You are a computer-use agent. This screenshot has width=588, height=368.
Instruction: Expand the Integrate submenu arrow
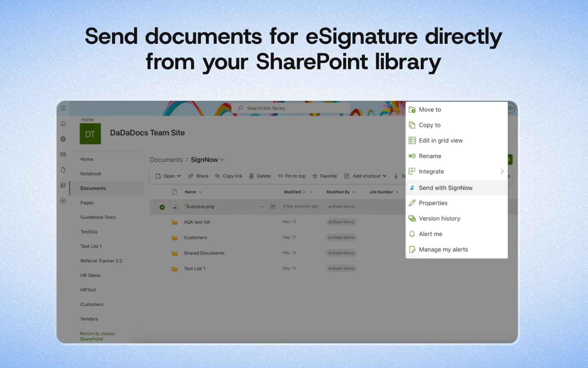click(502, 171)
